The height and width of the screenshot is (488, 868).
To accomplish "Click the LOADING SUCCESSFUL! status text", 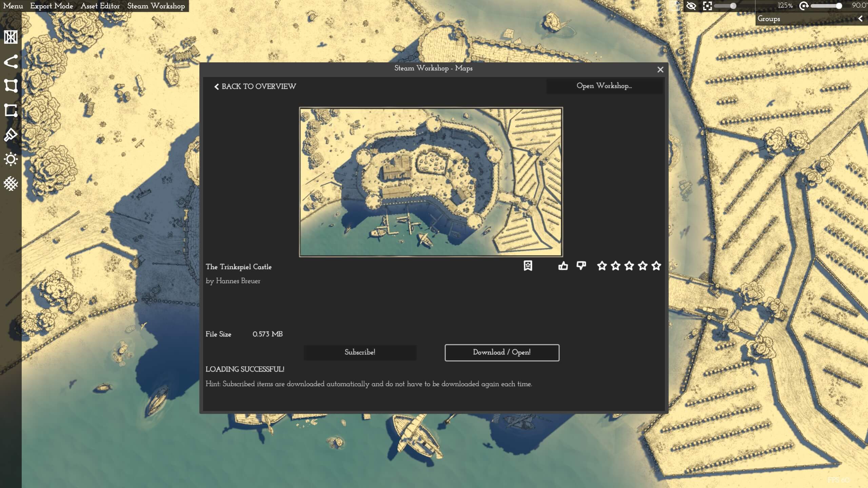I will click(x=245, y=369).
